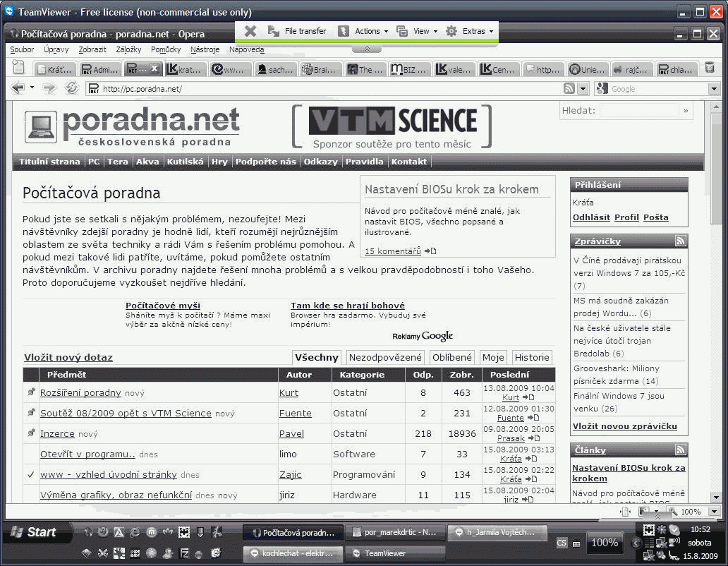Screen dimensions: 728x566
Task: Open the File transfer tool
Action: tap(297, 31)
